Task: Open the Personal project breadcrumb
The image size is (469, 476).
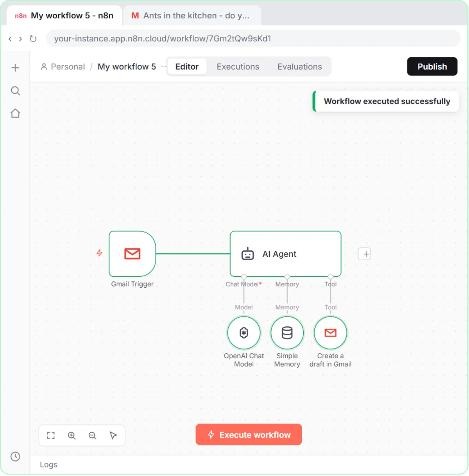Action: point(63,67)
